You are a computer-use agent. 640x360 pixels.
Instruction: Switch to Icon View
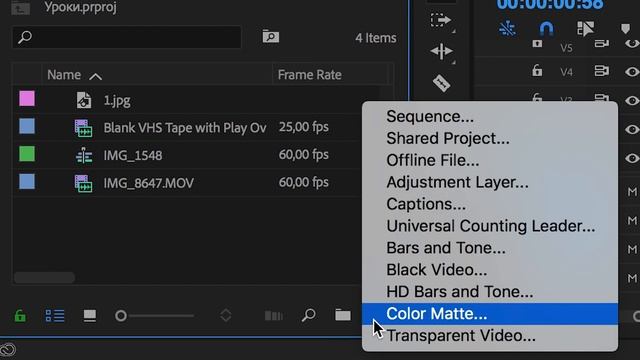pyautogui.click(x=90, y=316)
